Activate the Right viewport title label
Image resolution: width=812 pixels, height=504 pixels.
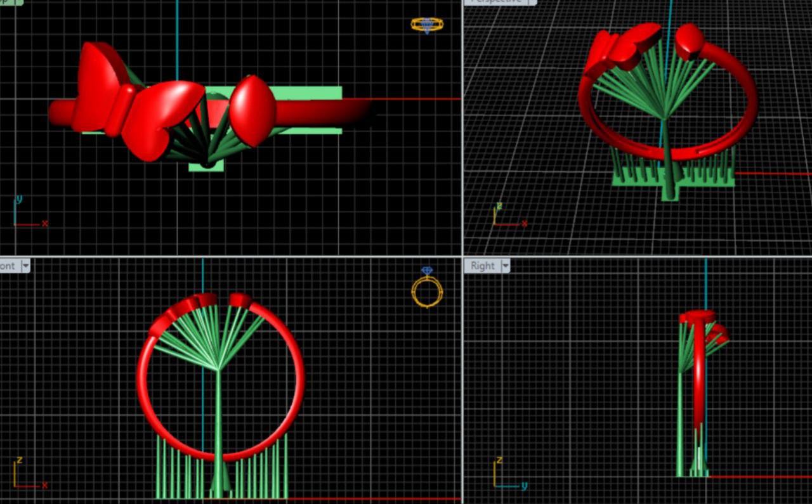click(483, 266)
